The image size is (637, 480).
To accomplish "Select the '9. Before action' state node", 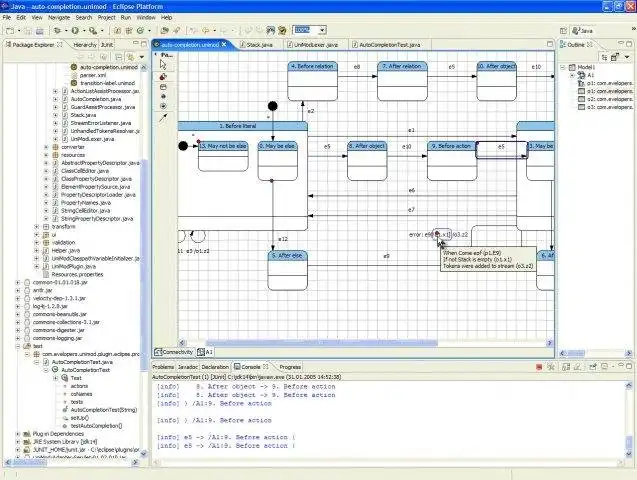I will click(450, 146).
